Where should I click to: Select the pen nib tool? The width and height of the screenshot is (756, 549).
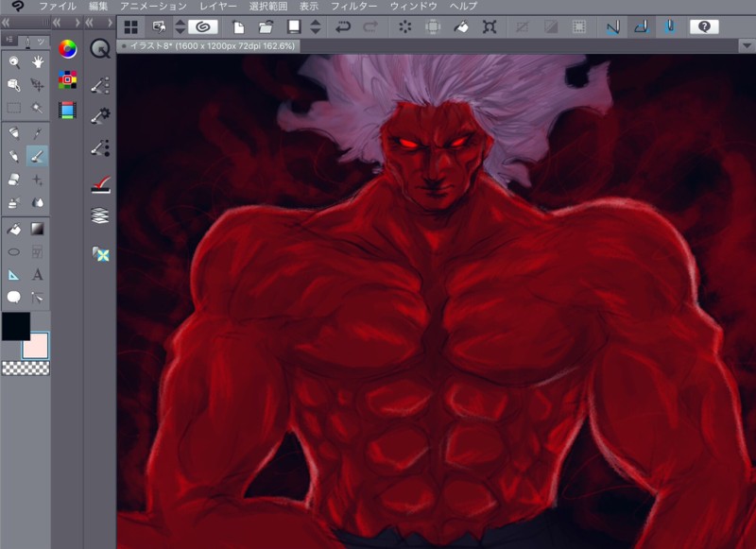14,133
